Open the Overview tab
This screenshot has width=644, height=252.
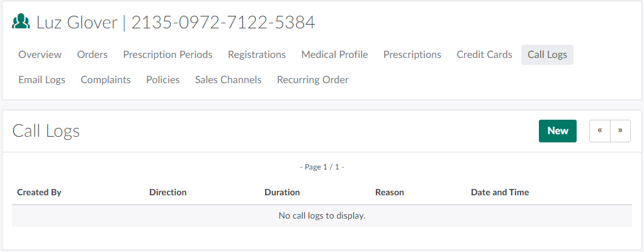40,55
